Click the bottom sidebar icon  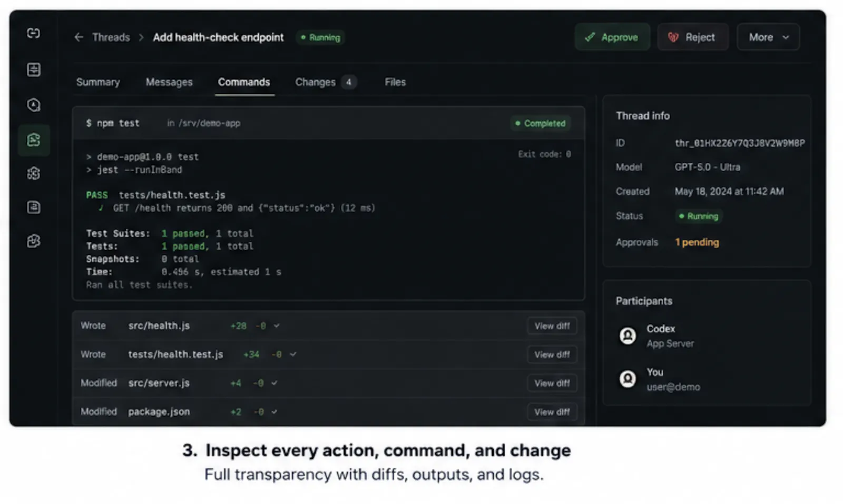(34, 241)
